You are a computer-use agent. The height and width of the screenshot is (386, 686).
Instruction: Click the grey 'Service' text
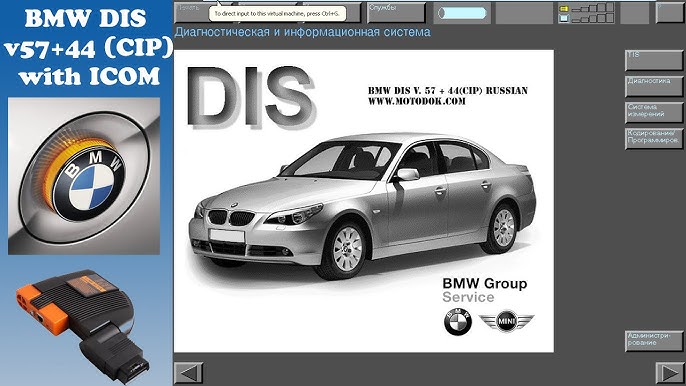[468, 297]
